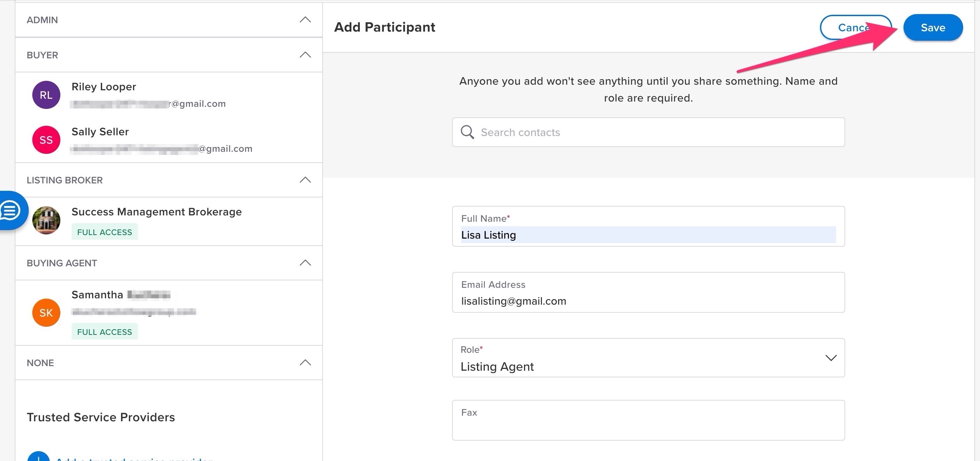This screenshot has height=461, width=980.
Task: Open Success Management Brokerage entry
Action: pos(157,212)
